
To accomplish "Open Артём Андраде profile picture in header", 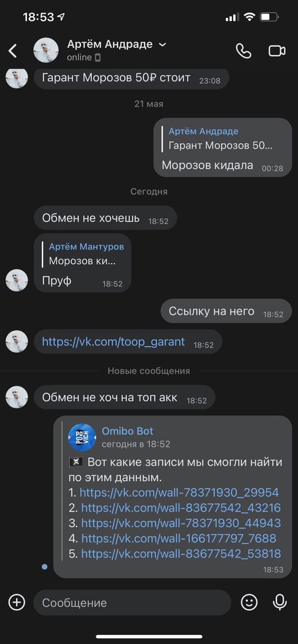I will coord(46,50).
